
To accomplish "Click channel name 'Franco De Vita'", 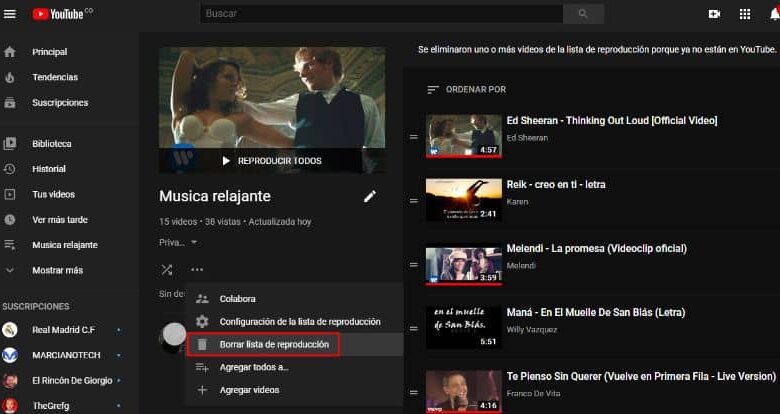I will tap(533, 394).
